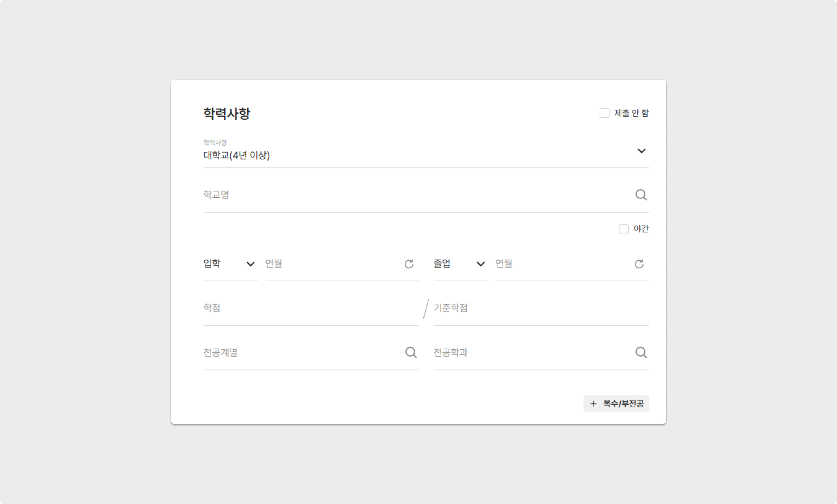
Task: Reset the admission date with refresh icon
Action: click(409, 264)
